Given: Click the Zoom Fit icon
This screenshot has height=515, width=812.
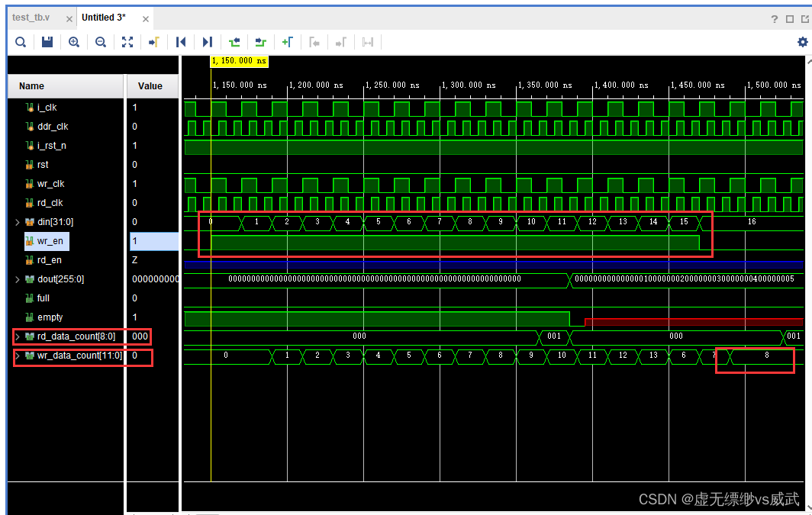Looking at the screenshot, I should tap(127, 42).
